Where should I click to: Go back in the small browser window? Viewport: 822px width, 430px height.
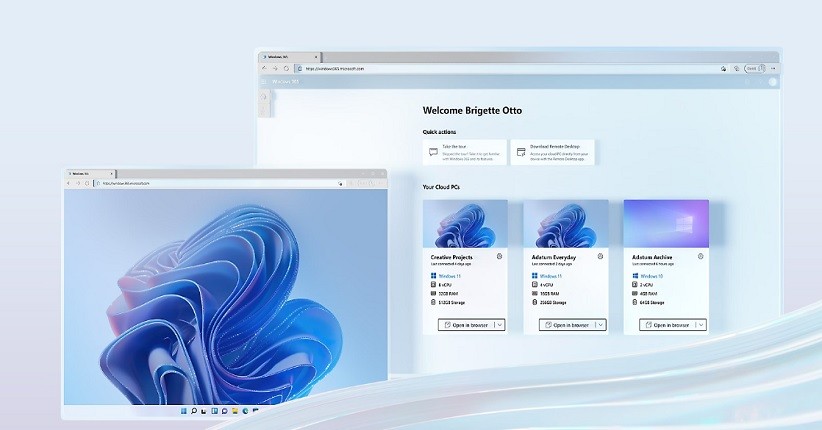[69, 184]
